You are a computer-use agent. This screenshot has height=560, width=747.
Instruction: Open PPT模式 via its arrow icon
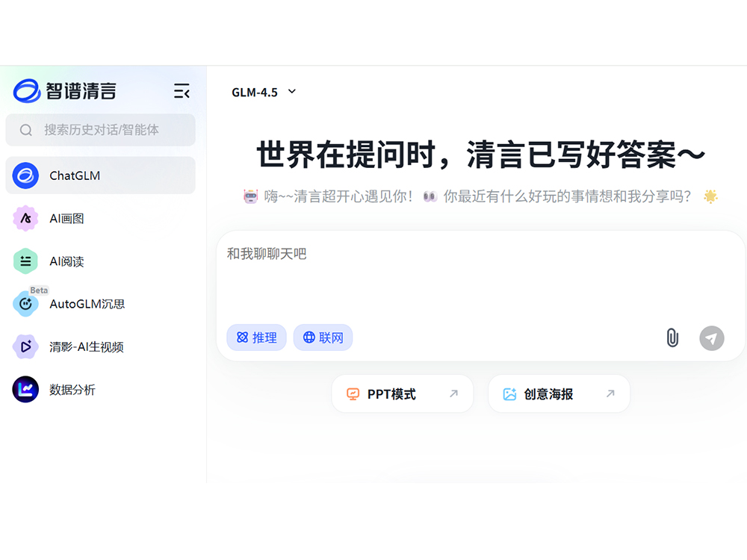click(453, 393)
